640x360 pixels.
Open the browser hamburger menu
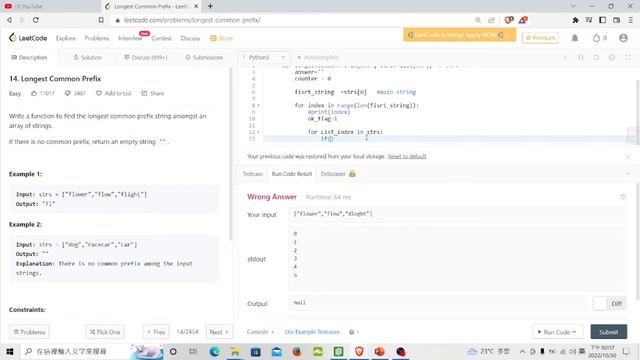[x=631, y=20]
